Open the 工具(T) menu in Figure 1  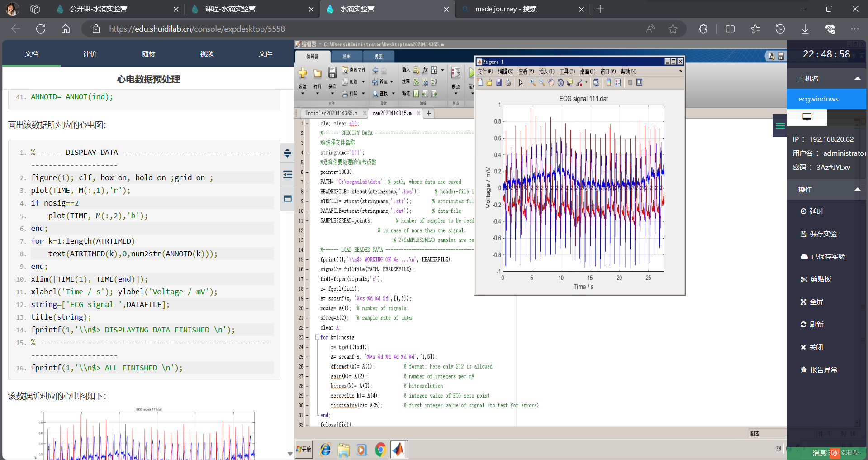tap(567, 72)
